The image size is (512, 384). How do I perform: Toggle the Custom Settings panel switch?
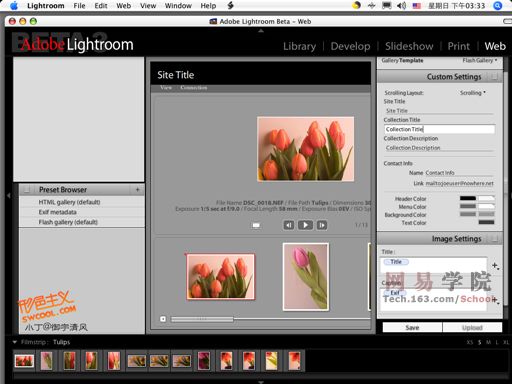pos(495,77)
